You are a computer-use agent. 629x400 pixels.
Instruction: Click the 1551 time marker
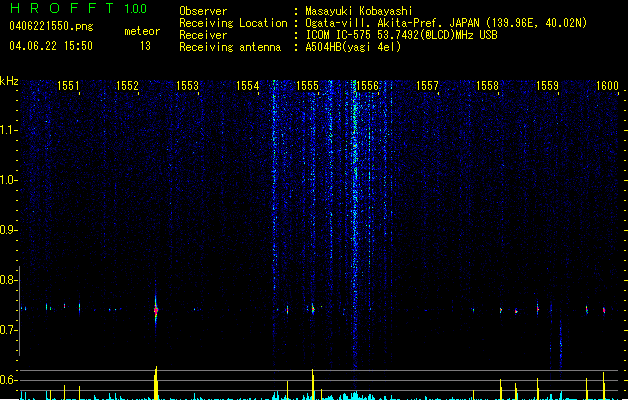[68, 86]
